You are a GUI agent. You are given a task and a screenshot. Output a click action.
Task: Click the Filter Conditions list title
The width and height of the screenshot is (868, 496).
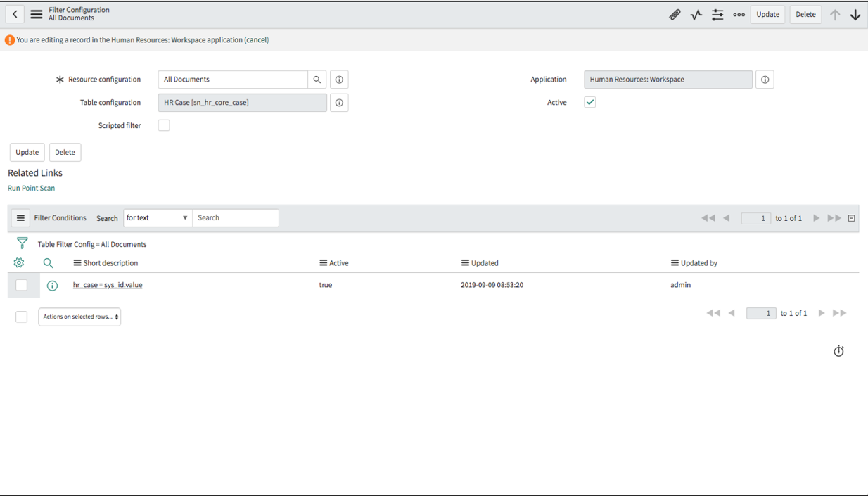[60, 218]
